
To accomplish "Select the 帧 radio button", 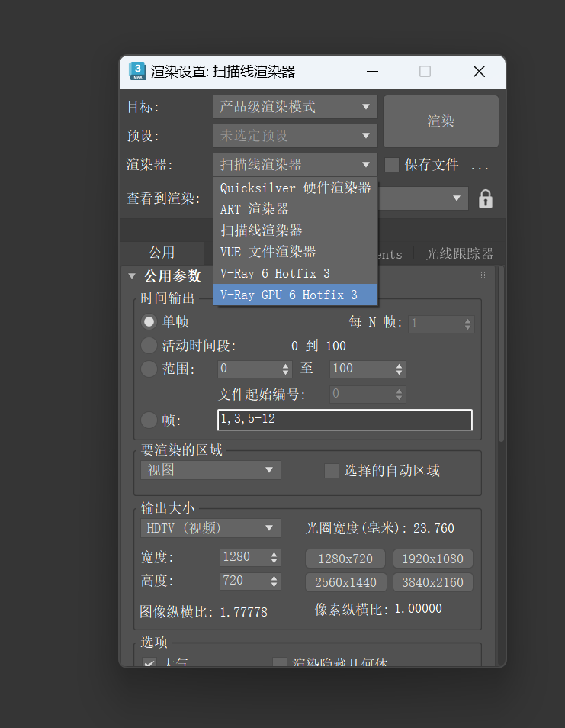I will pos(149,420).
